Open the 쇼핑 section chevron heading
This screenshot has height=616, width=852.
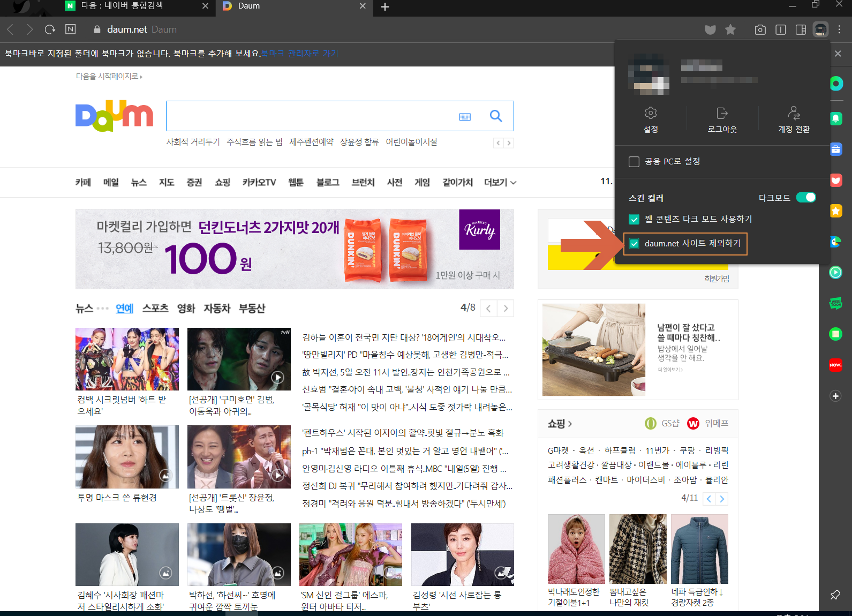click(560, 424)
